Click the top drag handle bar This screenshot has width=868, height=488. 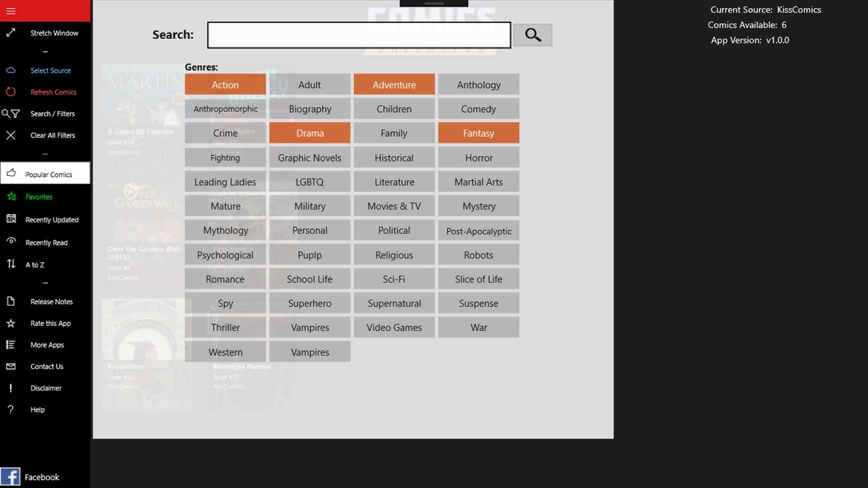[434, 4]
